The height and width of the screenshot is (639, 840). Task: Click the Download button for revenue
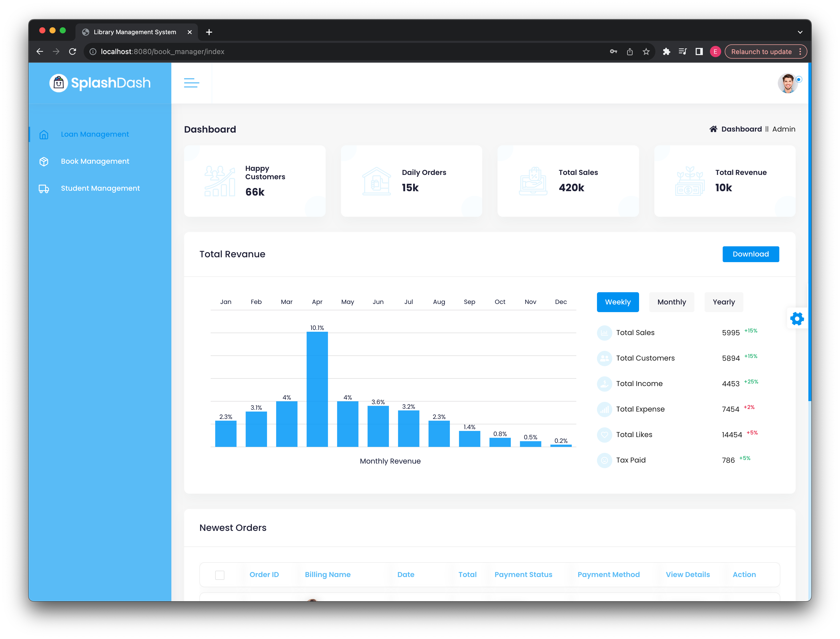pos(751,254)
